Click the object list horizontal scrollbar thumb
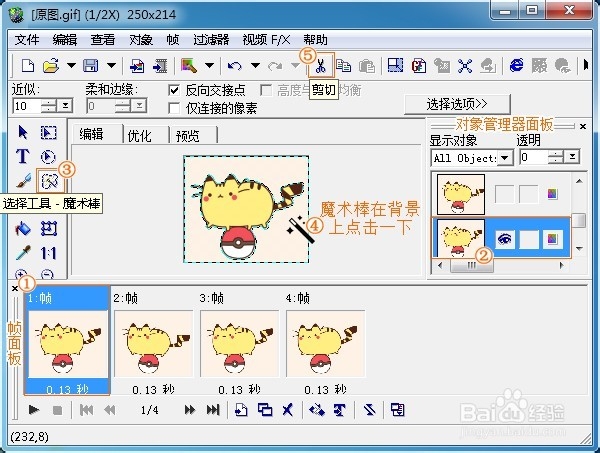Image resolution: width=600 pixels, height=453 pixels. point(472,265)
